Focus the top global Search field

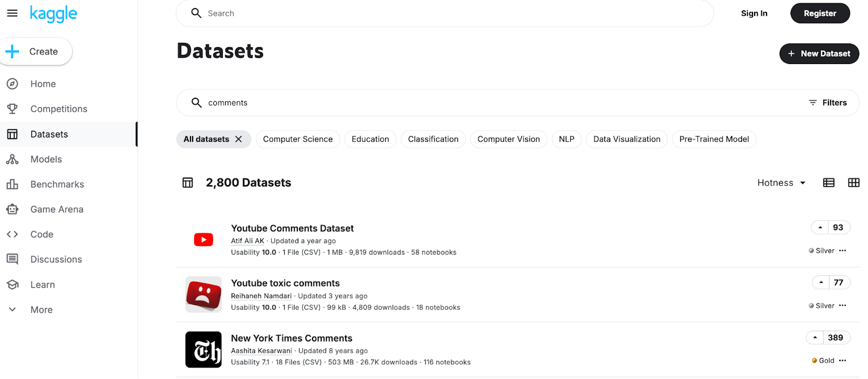[x=445, y=13]
